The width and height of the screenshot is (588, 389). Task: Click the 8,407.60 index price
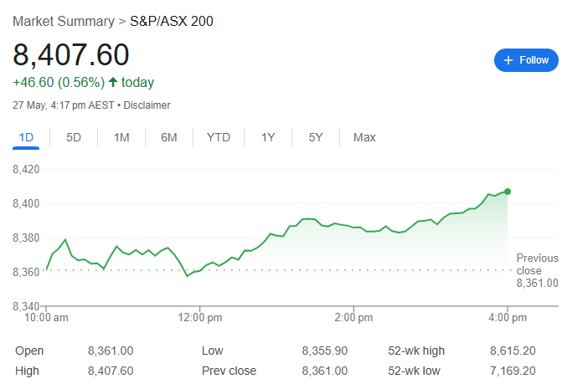click(71, 55)
